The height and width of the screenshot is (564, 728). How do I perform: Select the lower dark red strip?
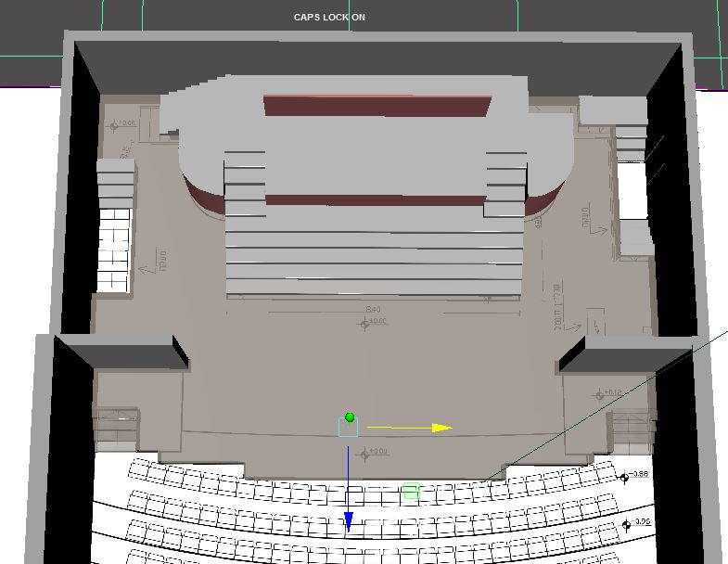click(376, 200)
